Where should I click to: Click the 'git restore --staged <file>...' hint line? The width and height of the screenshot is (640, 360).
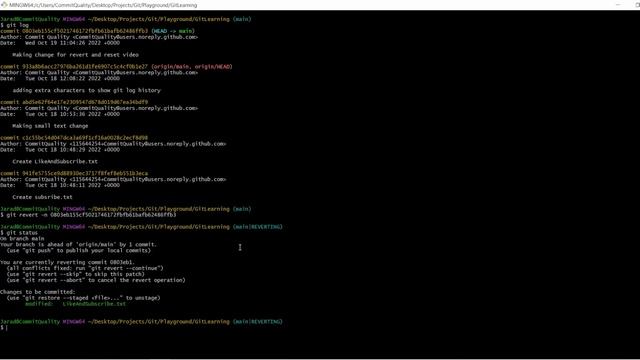[83, 298]
